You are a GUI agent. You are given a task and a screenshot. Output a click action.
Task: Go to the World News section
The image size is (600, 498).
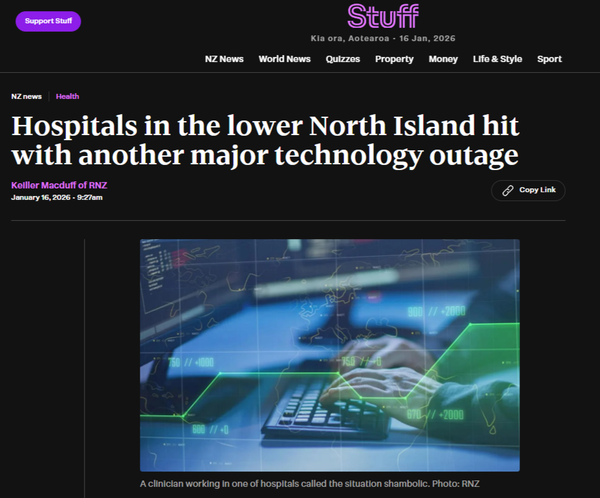284,59
